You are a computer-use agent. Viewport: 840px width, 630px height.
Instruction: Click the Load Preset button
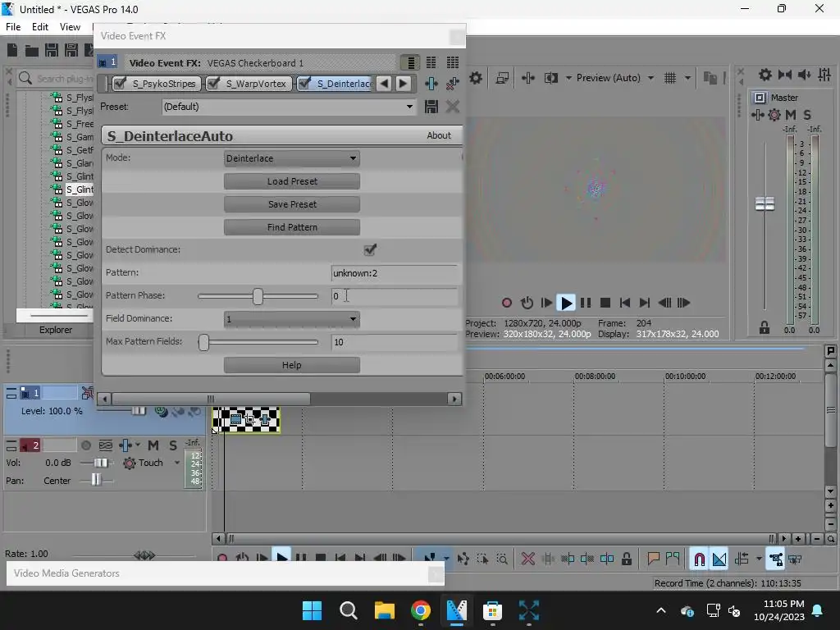click(292, 181)
